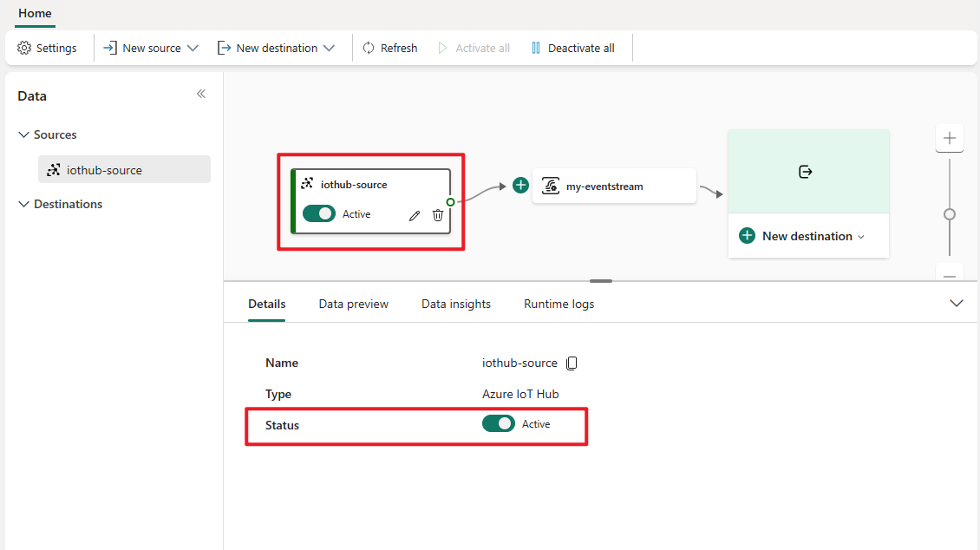Delete iothub-source with the trash icon
This screenshot has width=980, height=550.
[438, 215]
